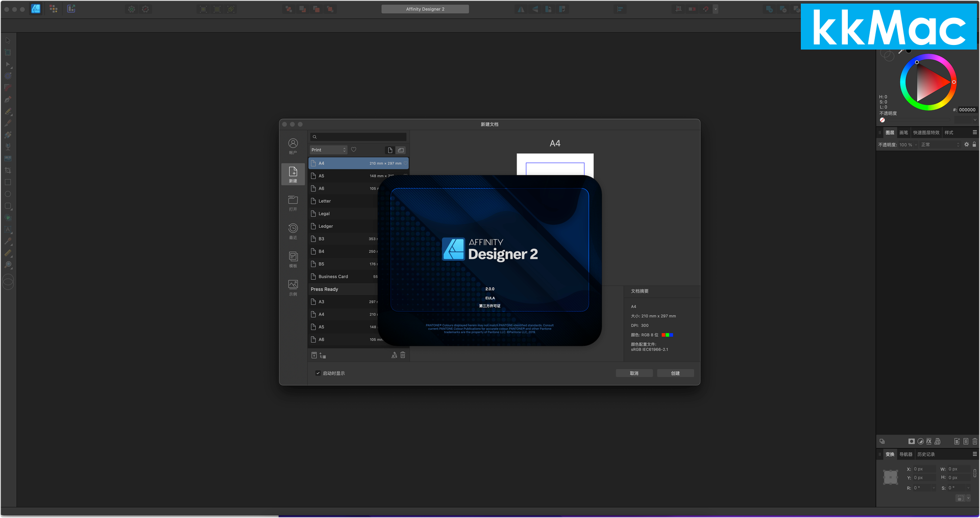Click the no-color toggle under 不透明度

point(883,120)
